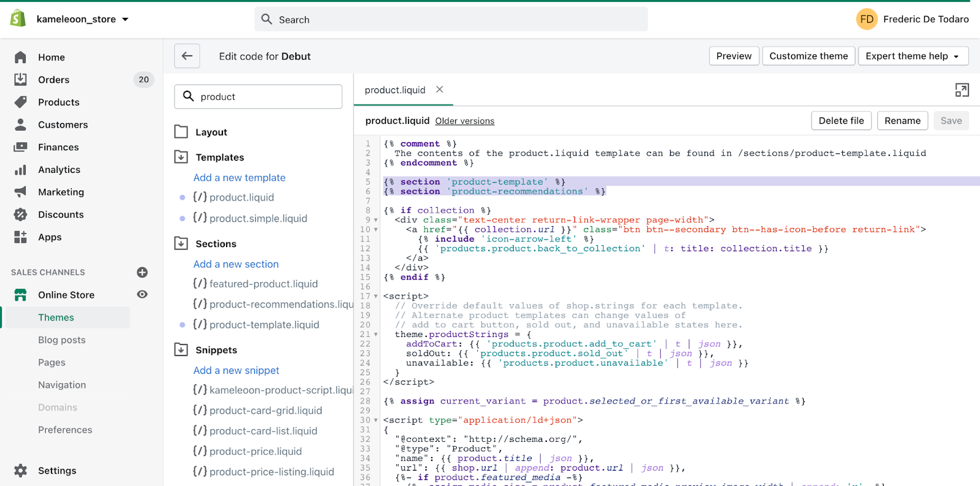
Task: Click the Older versions link
Action: coord(464,121)
